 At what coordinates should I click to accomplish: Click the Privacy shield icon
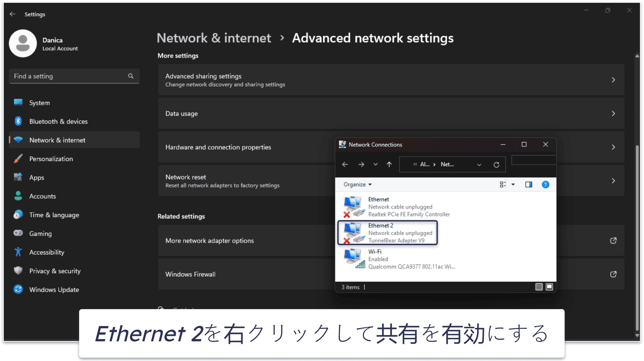[x=18, y=270]
